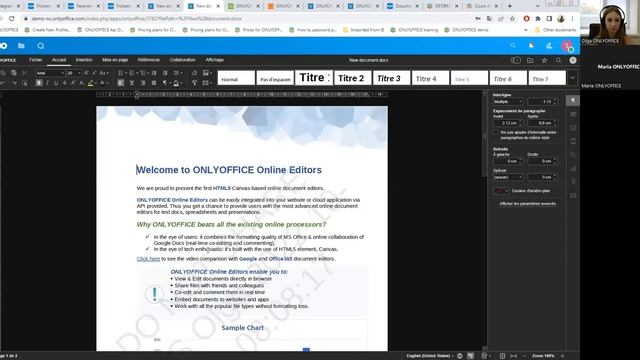The height and width of the screenshot is (360, 640).
Task: Decrease paragraph indent
Action: tap(154, 73)
